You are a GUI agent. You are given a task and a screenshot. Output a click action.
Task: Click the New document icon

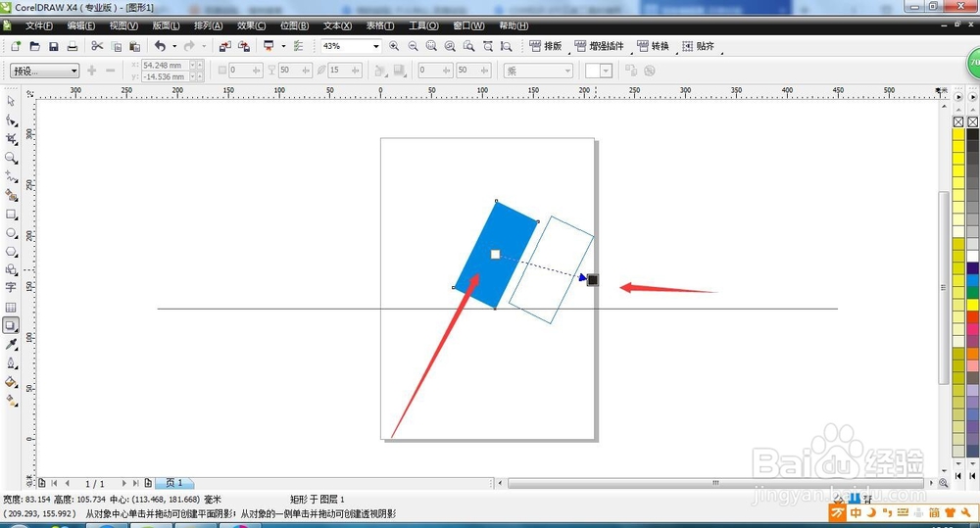pos(16,46)
